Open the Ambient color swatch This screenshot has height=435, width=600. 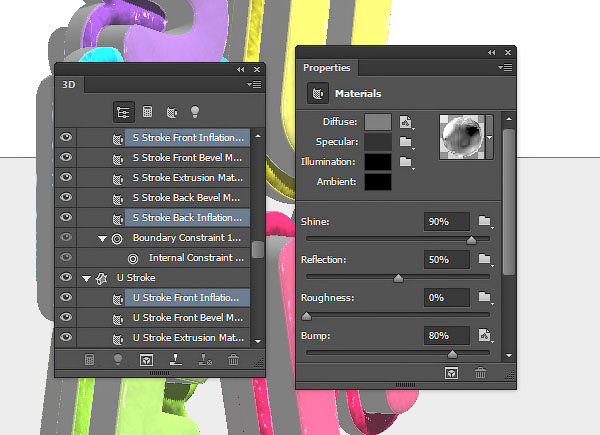378,182
